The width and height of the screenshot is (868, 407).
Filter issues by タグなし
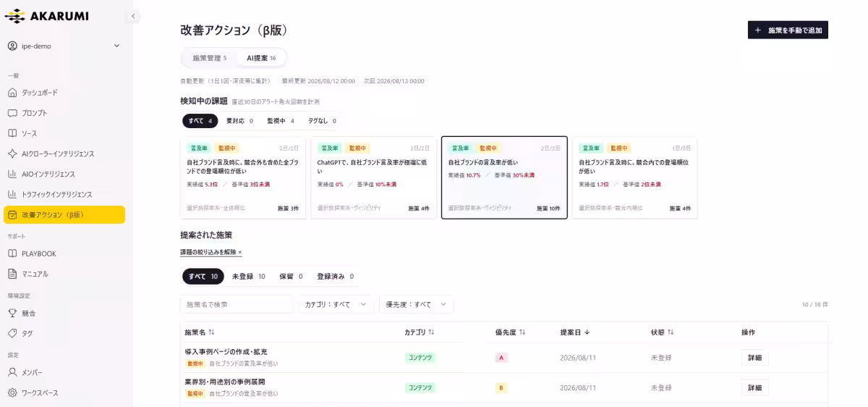322,121
